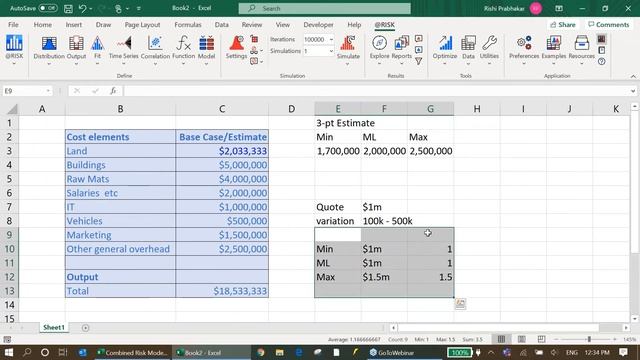Image resolution: width=640 pixels, height=360 pixels.
Task: Customize Quick Access Toolbar dropdown
Action: tap(139, 8)
